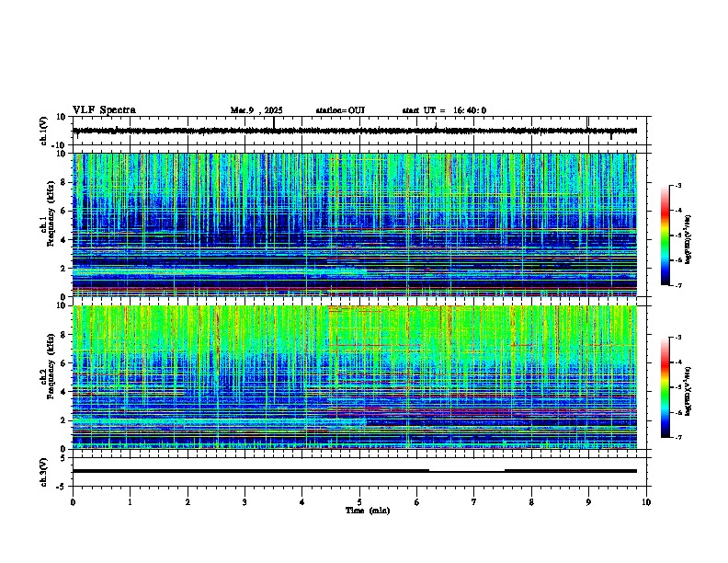
Task: Click the "-4" tick on ch.2 colorbar
Action: click(x=677, y=362)
